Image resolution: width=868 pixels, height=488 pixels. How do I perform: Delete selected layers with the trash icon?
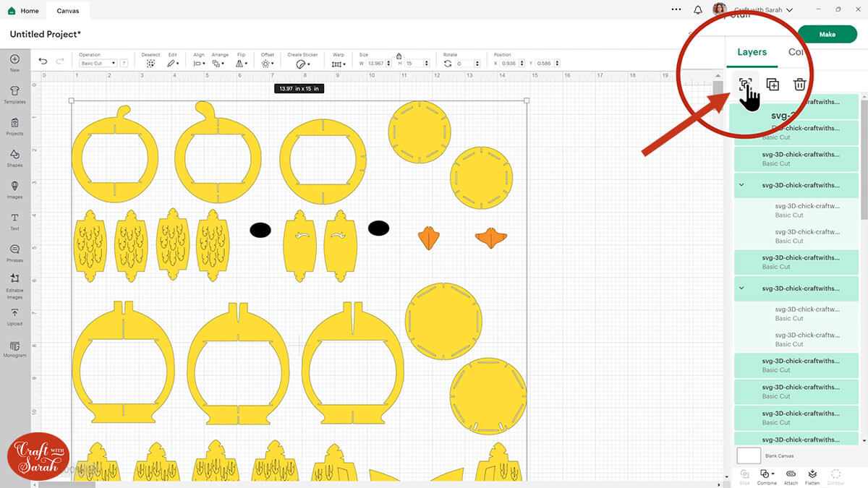pyautogui.click(x=799, y=85)
